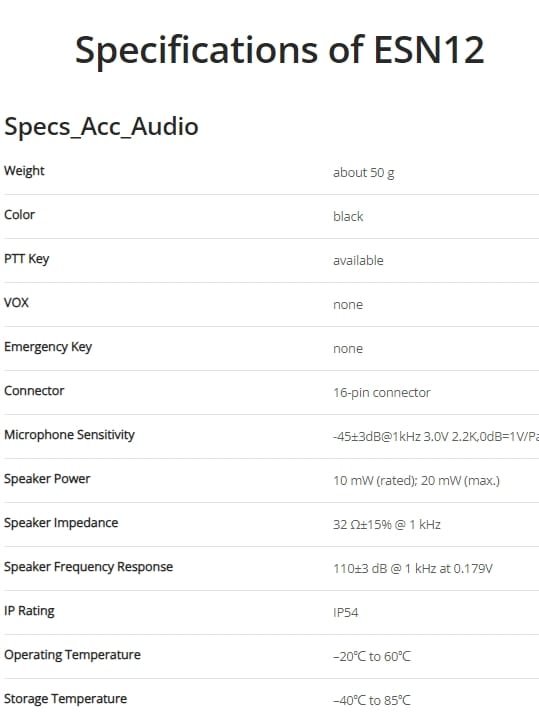Click the IP54 rating value
The width and height of the screenshot is (539, 727).
click(346, 613)
